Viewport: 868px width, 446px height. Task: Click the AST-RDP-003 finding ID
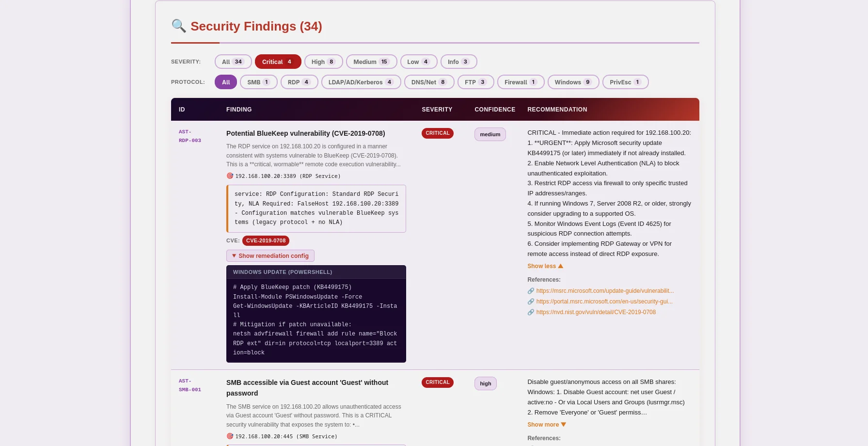click(190, 136)
